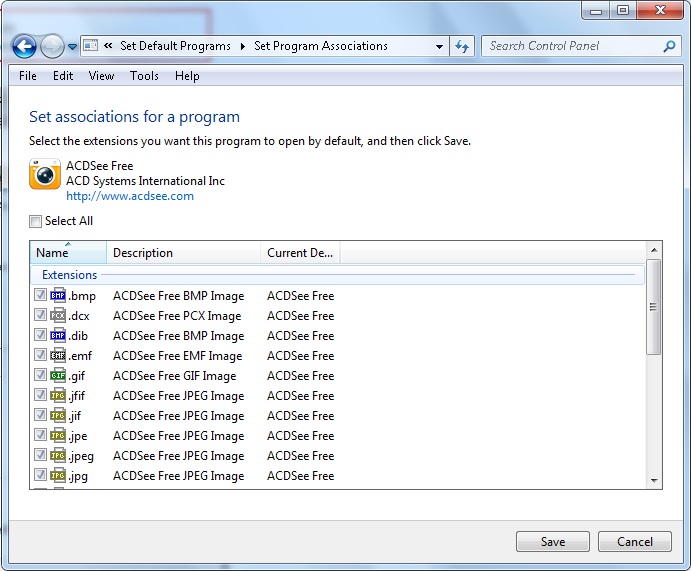
Task: Click the .gif file type icon
Action: [x=58, y=376]
